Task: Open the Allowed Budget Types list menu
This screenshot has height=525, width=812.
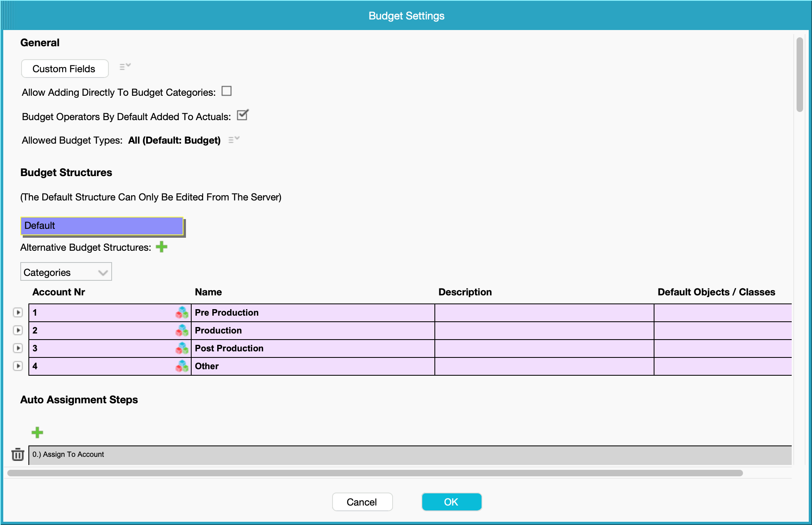Action: click(234, 140)
